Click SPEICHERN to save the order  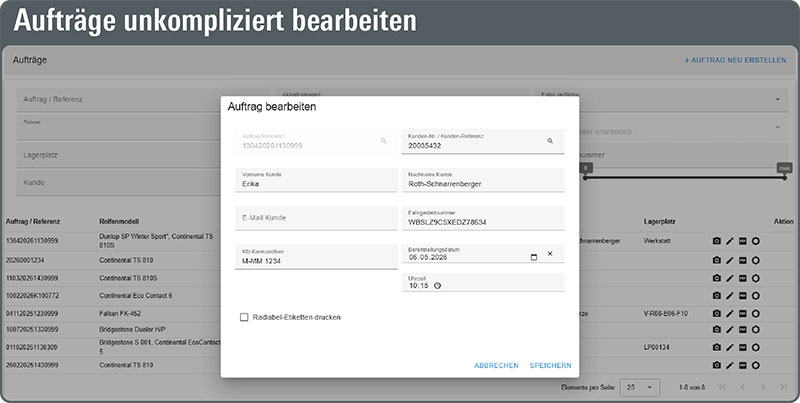[x=551, y=365]
